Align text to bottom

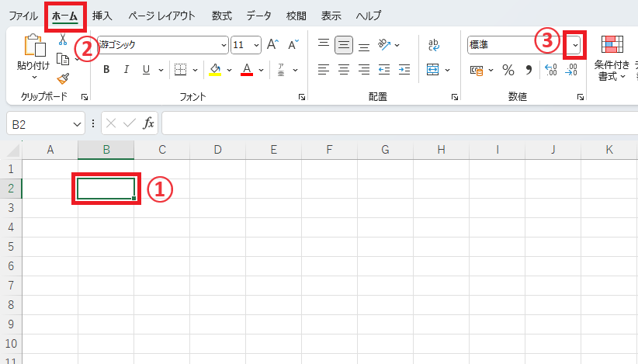tap(364, 46)
